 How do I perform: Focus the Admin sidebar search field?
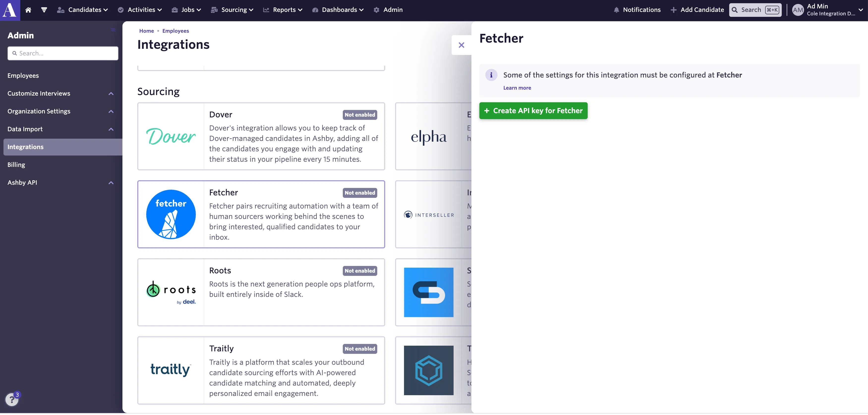(63, 53)
